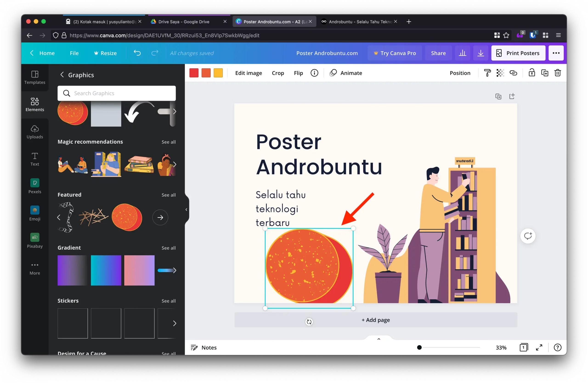
Task: Open the Uploads sidebar panel
Action: click(x=35, y=132)
